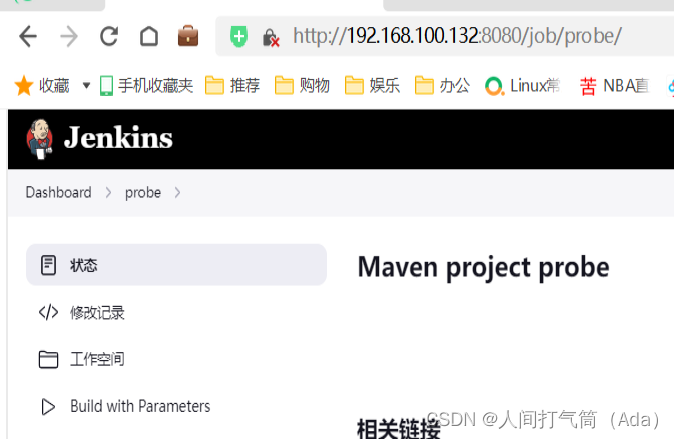The image size is (674, 439).
Task: Go forward with the browser forward arrow
Action: pos(69,36)
